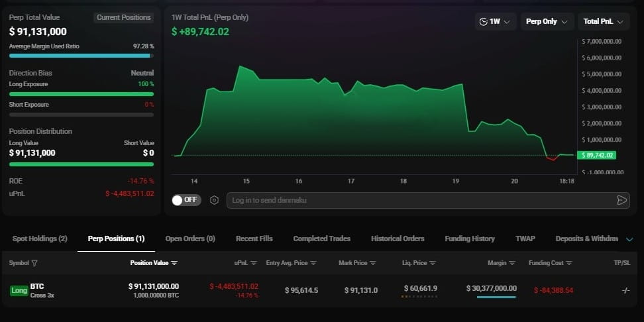Expand more tabs chevron after Deposits
Viewport: 644px width, 322px height.
click(629, 239)
